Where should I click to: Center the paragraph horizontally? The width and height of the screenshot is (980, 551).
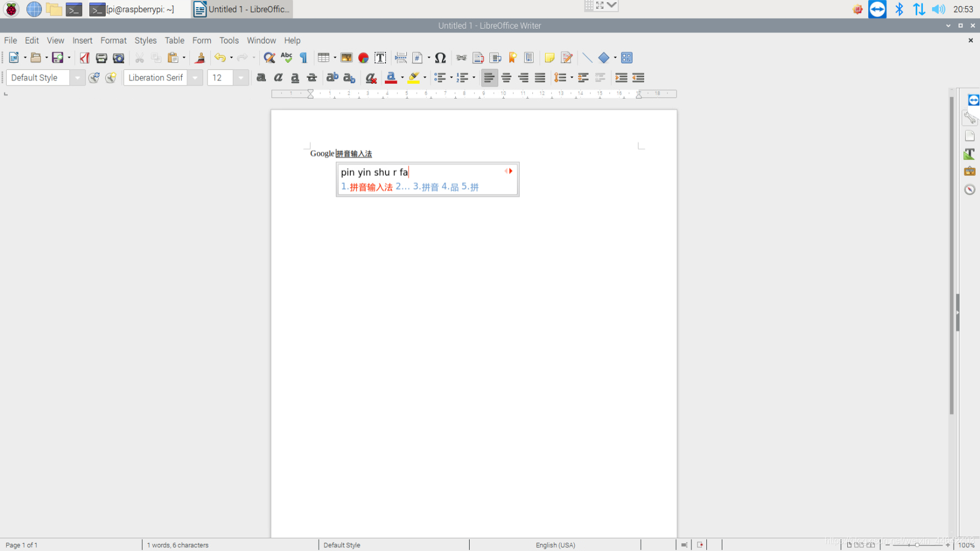coord(507,78)
